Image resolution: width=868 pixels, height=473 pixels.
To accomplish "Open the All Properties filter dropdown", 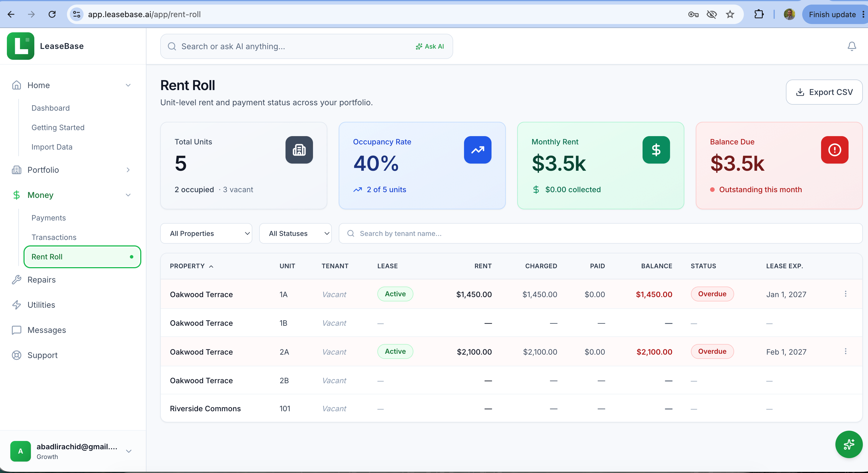I will coord(206,233).
